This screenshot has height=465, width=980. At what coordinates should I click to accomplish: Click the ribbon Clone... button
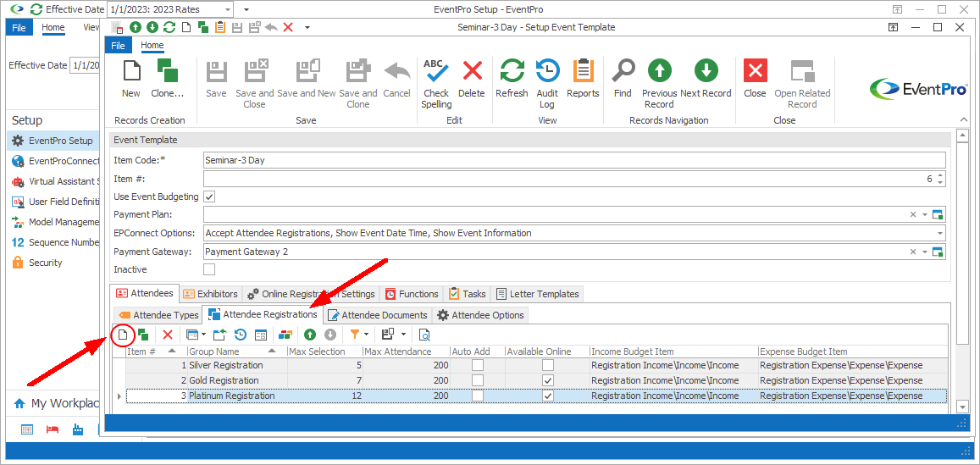coord(168,79)
